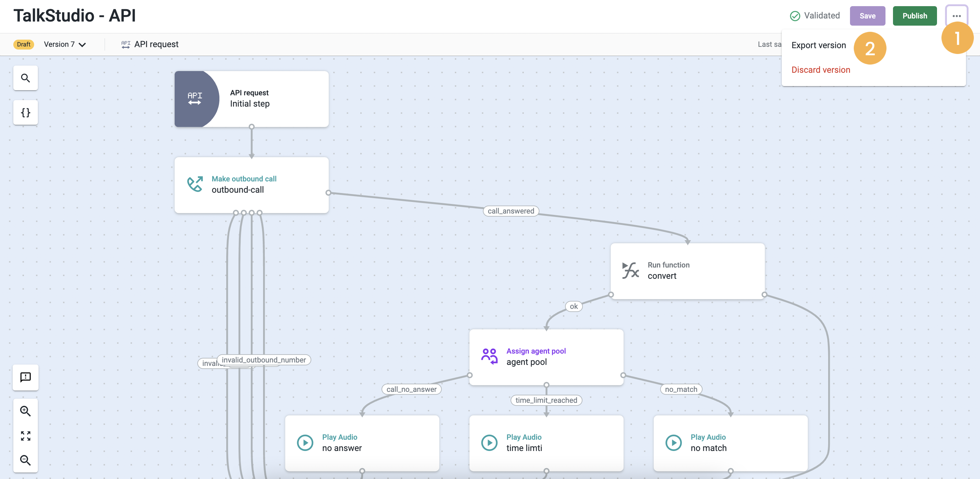Click the Assign agent pool icon
980x479 pixels.
pos(489,356)
